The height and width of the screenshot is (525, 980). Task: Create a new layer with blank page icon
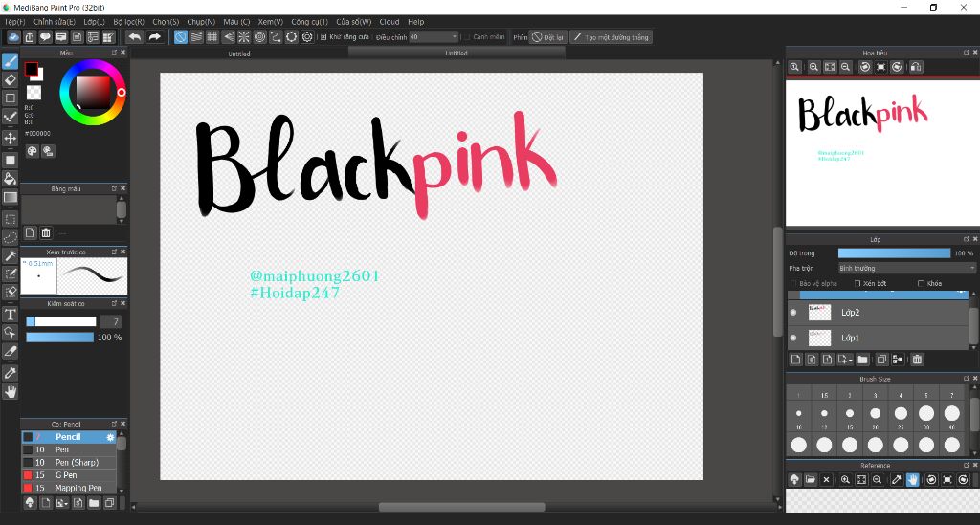[x=795, y=359]
